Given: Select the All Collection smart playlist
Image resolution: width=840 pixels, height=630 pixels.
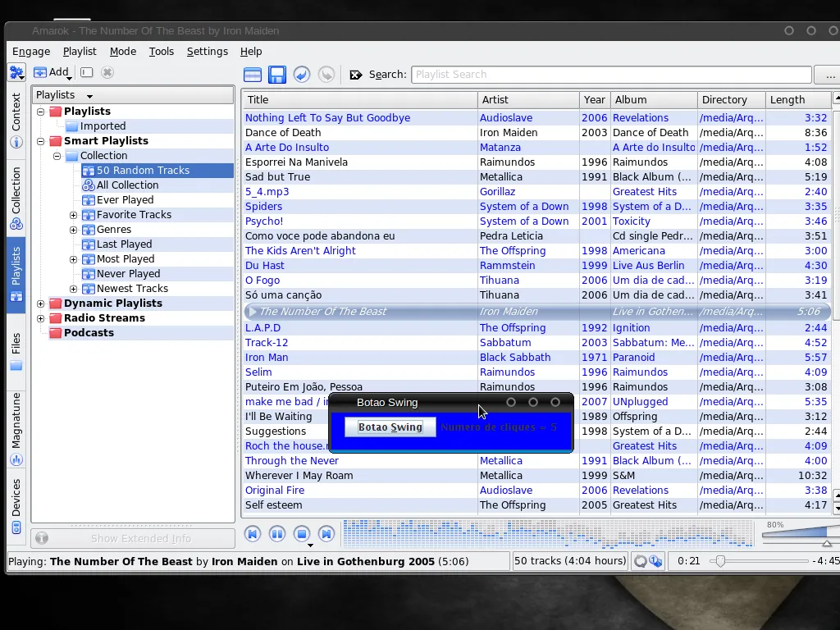Looking at the screenshot, I should pyautogui.click(x=127, y=185).
